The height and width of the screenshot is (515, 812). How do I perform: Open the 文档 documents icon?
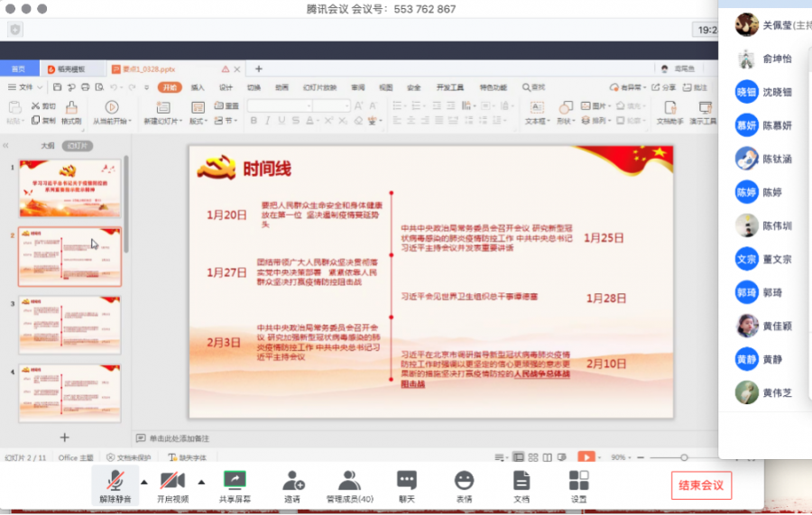click(521, 485)
